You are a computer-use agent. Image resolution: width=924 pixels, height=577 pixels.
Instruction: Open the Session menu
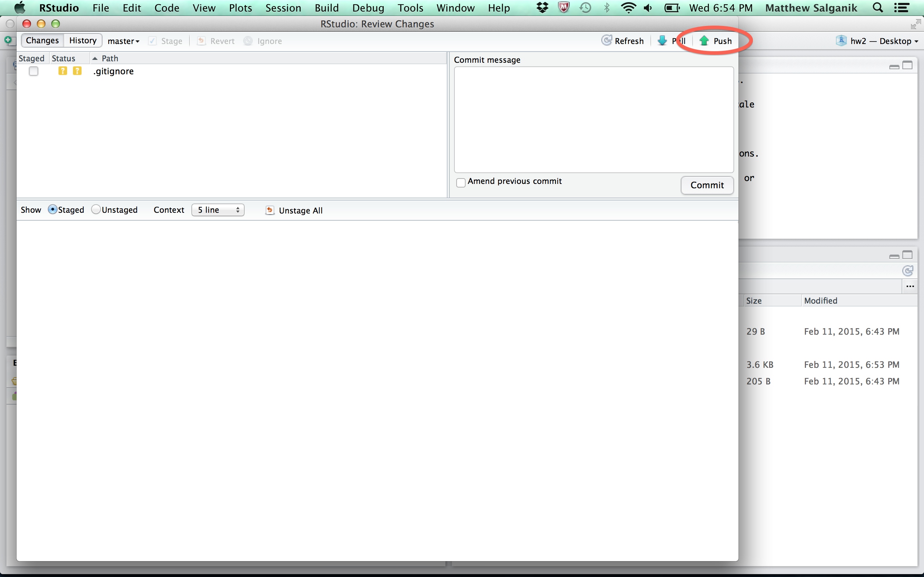point(283,8)
